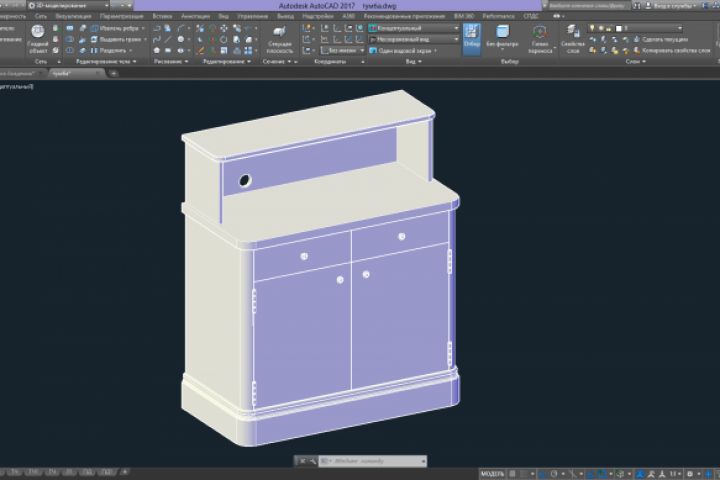Select the Erase pencil tool
Viewport: 720px width, 480px height.
tap(200, 51)
